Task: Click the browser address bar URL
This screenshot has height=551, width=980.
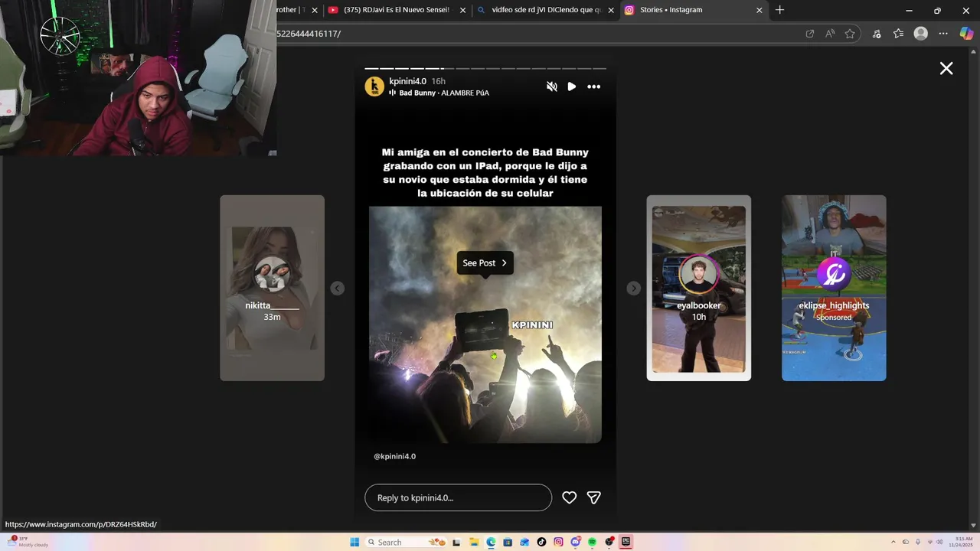Action: point(309,34)
